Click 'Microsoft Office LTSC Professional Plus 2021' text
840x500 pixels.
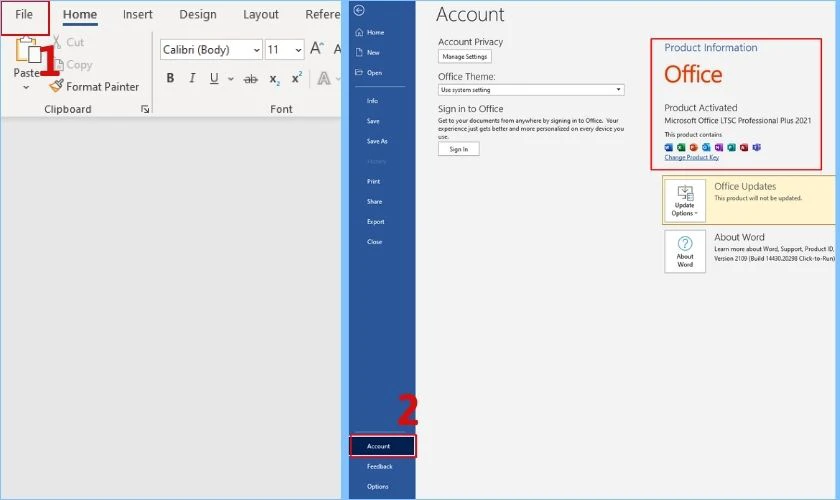738,121
